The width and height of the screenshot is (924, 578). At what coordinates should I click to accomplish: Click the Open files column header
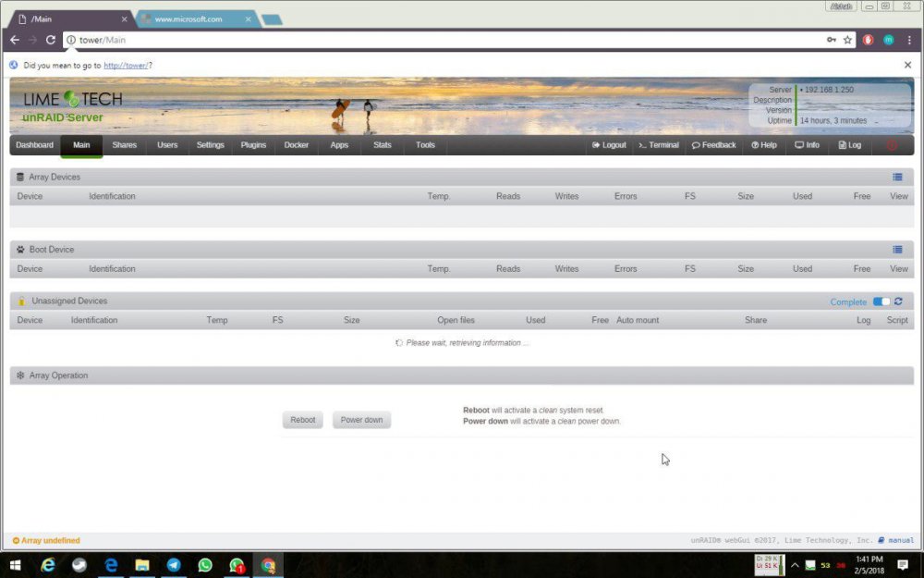pyautogui.click(x=456, y=320)
